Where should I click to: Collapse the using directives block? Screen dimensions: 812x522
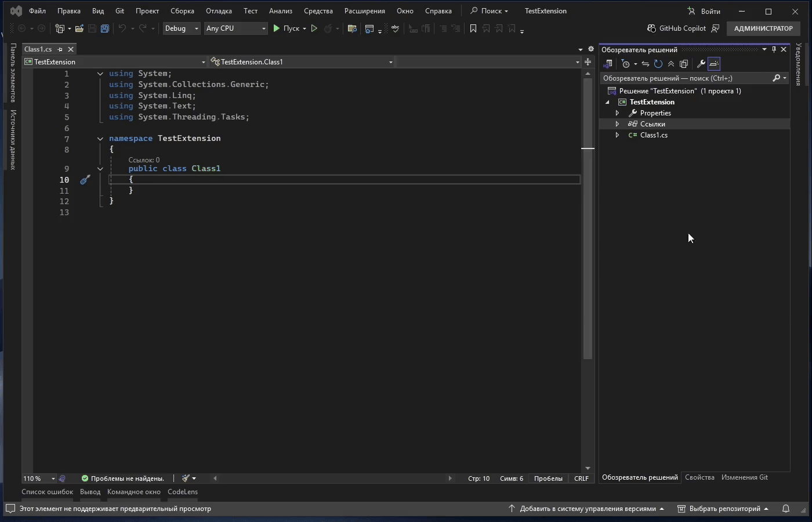point(100,74)
